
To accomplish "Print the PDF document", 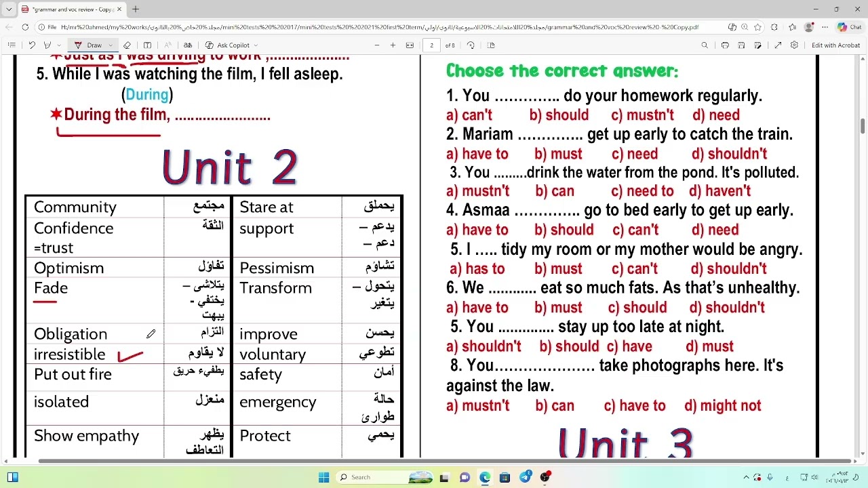I will point(725,45).
